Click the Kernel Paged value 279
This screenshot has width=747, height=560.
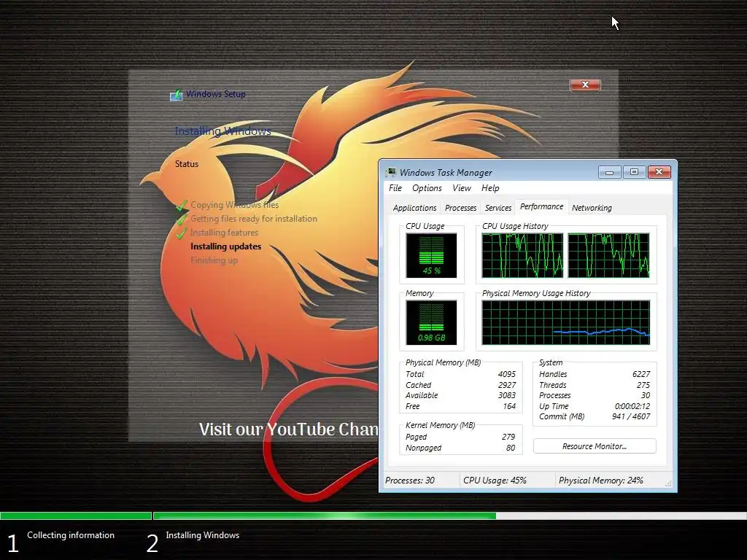(508, 437)
